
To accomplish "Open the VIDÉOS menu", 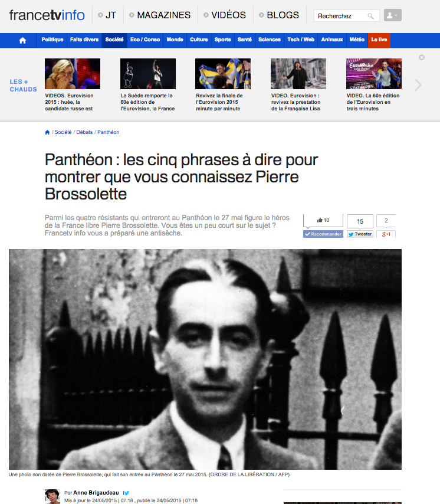I will click(225, 15).
